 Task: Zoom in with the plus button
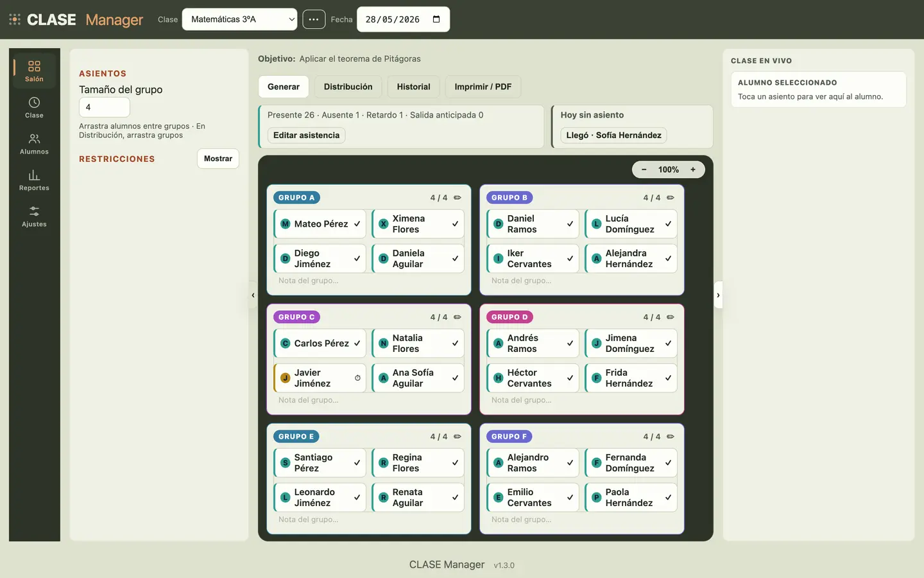[x=693, y=170]
